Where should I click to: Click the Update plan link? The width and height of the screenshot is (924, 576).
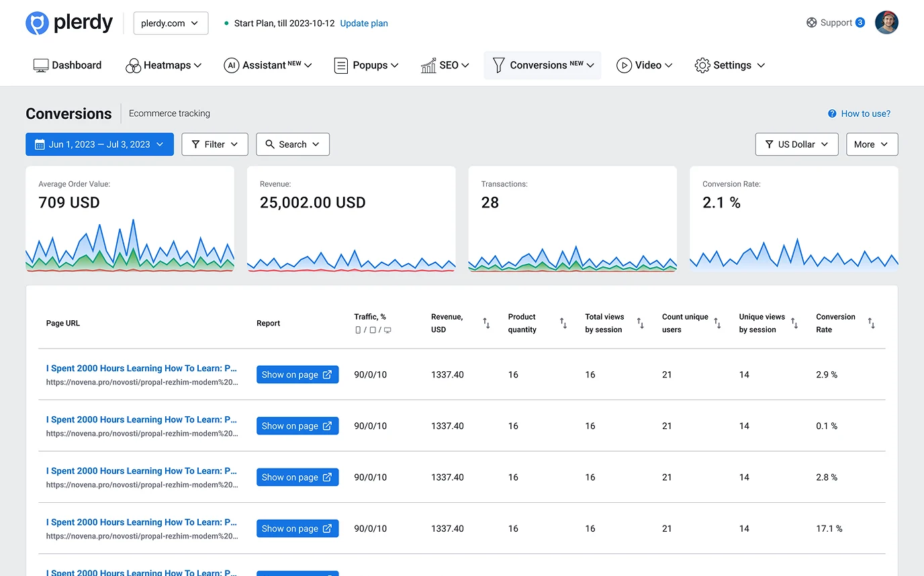pos(364,23)
